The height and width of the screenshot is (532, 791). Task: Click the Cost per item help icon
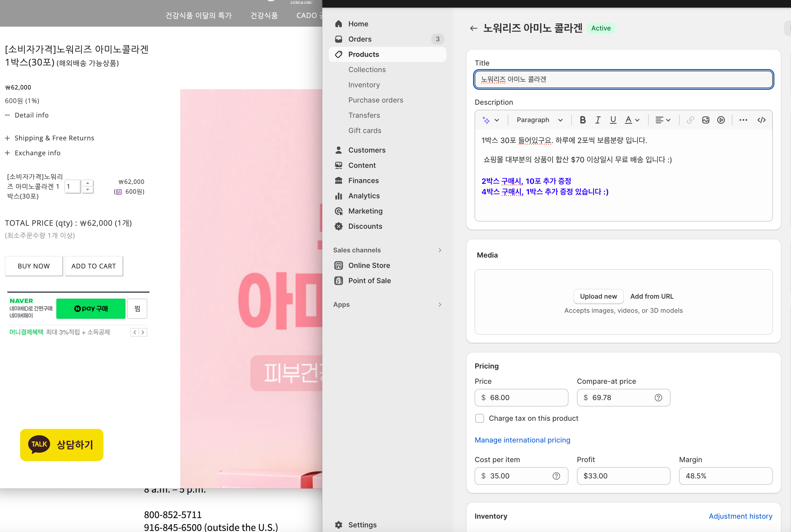[x=556, y=476]
